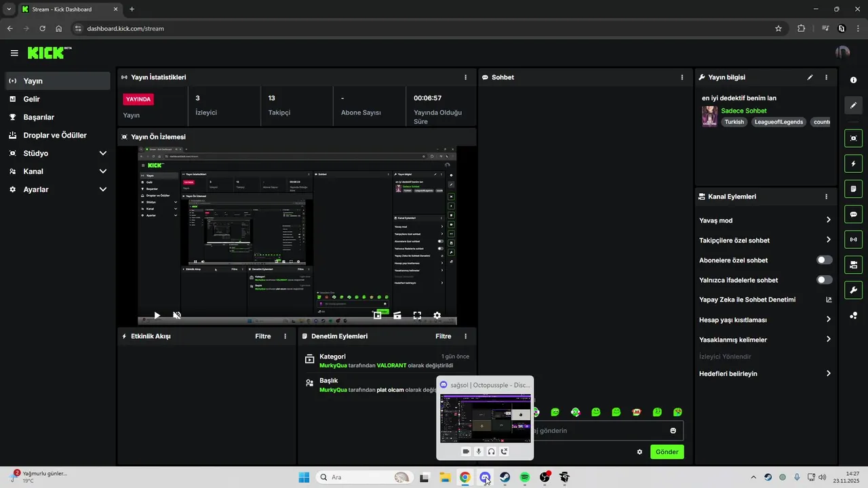Click the three-dots icon at sidebar bottom
The height and width of the screenshot is (488, 868).
[853, 315]
